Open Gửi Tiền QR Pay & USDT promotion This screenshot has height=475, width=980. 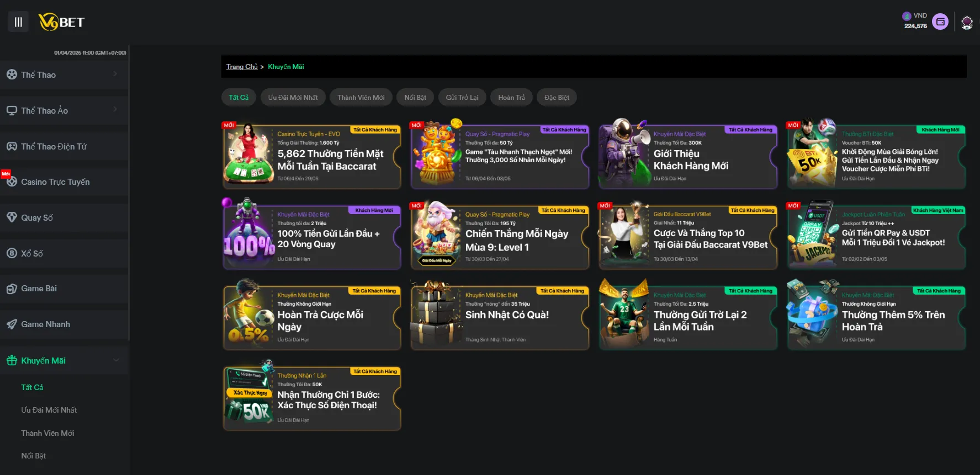(x=876, y=237)
